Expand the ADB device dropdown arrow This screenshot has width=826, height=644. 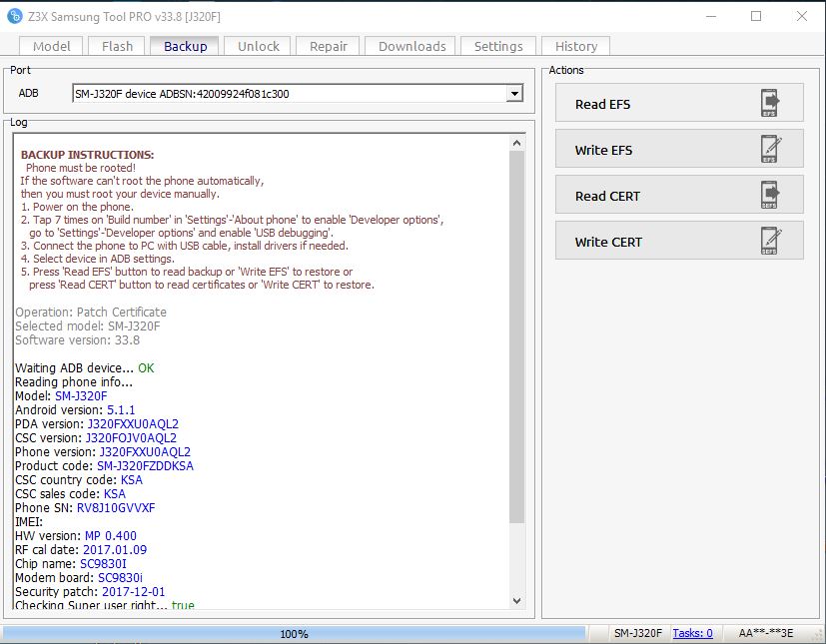(514, 94)
